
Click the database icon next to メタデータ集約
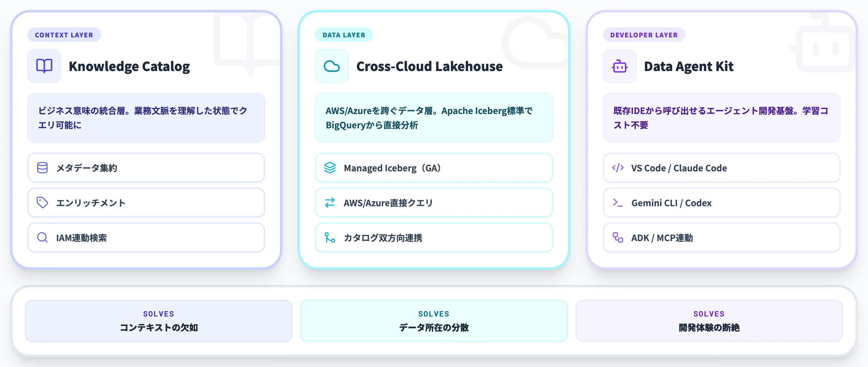point(42,168)
